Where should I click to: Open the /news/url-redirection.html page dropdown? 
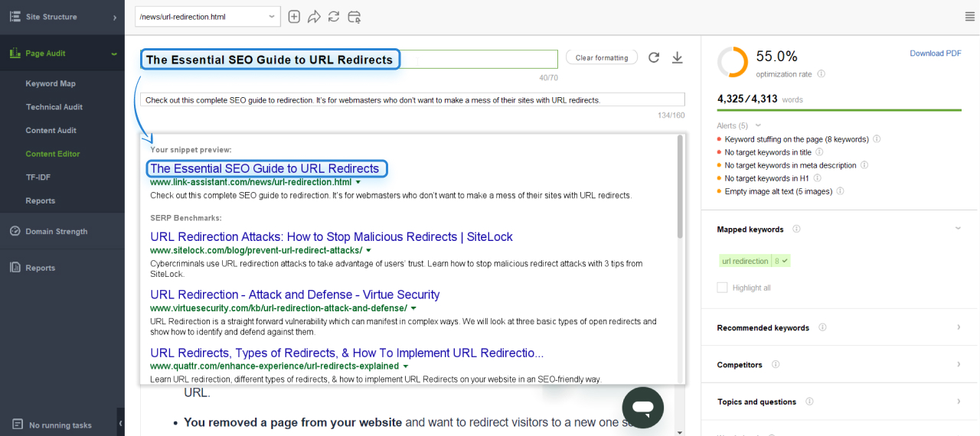click(x=207, y=16)
